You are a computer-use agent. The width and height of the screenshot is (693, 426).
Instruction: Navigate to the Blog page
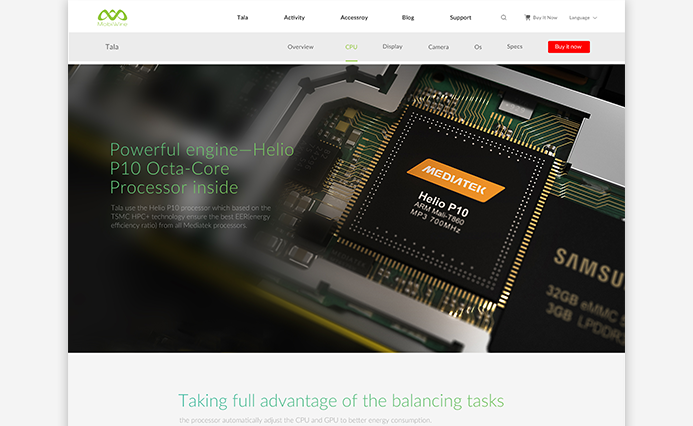tap(408, 17)
